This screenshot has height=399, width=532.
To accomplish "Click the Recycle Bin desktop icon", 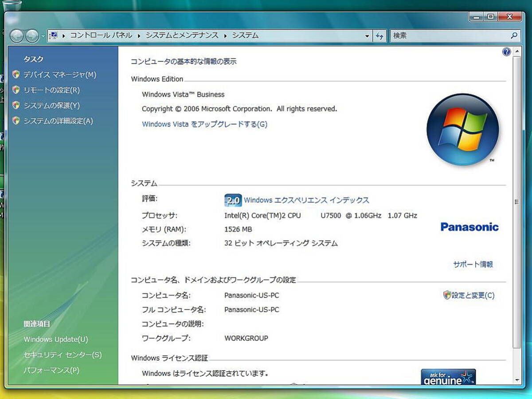I will 12,5.
